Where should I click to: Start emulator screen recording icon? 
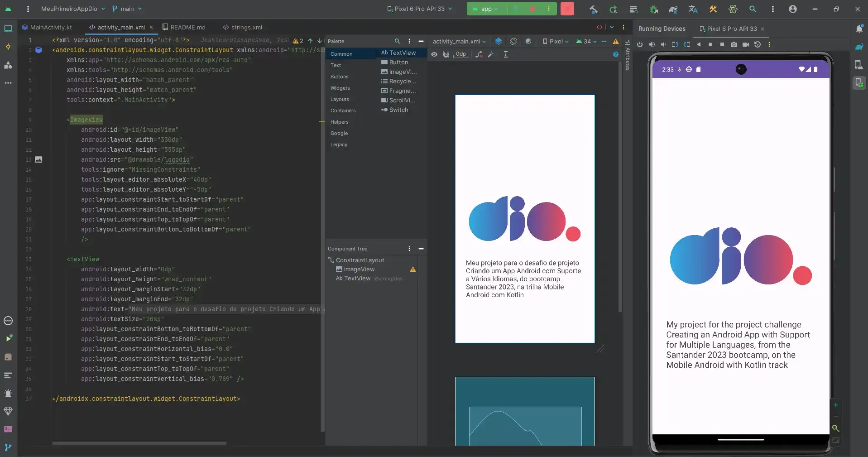pos(745,44)
